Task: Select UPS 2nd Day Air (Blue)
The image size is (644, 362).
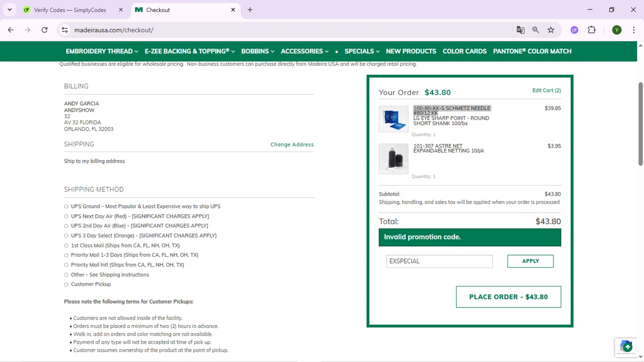Action: tap(66, 226)
